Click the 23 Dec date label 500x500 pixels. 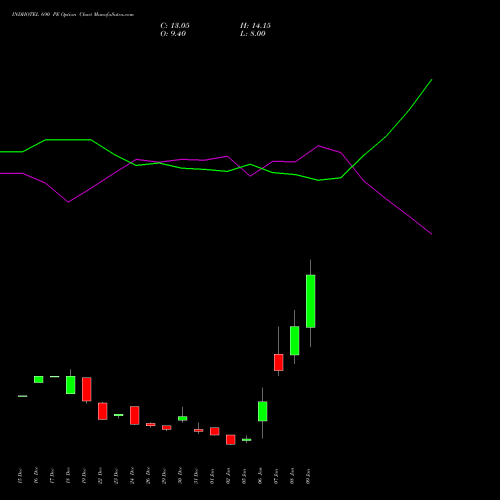116,476
